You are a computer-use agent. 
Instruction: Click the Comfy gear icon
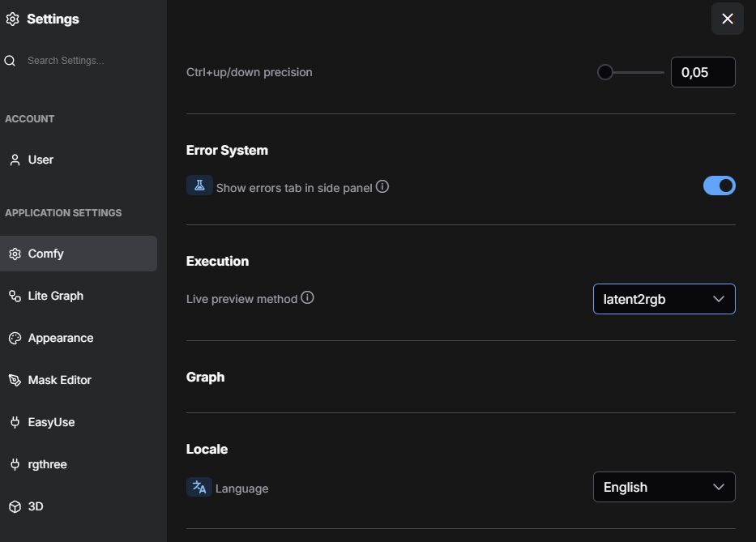15,254
